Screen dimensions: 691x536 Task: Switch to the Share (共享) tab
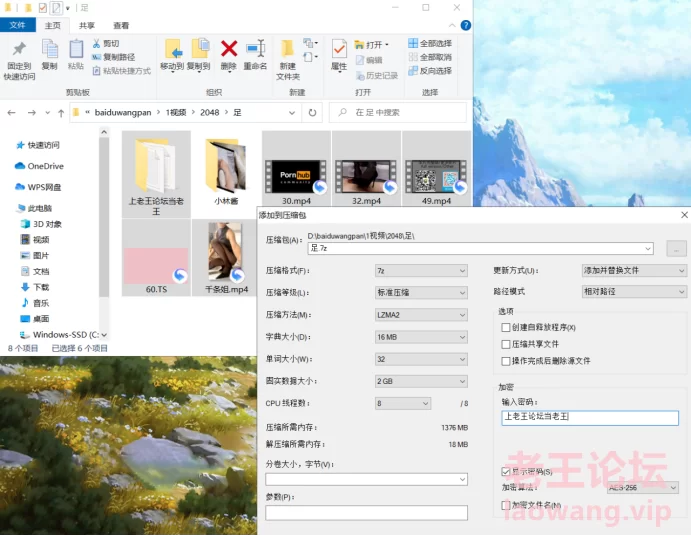pos(86,26)
